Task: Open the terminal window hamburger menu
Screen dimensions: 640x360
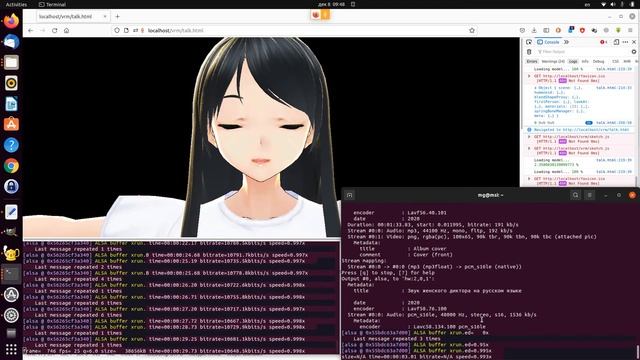Action: coord(589,195)
